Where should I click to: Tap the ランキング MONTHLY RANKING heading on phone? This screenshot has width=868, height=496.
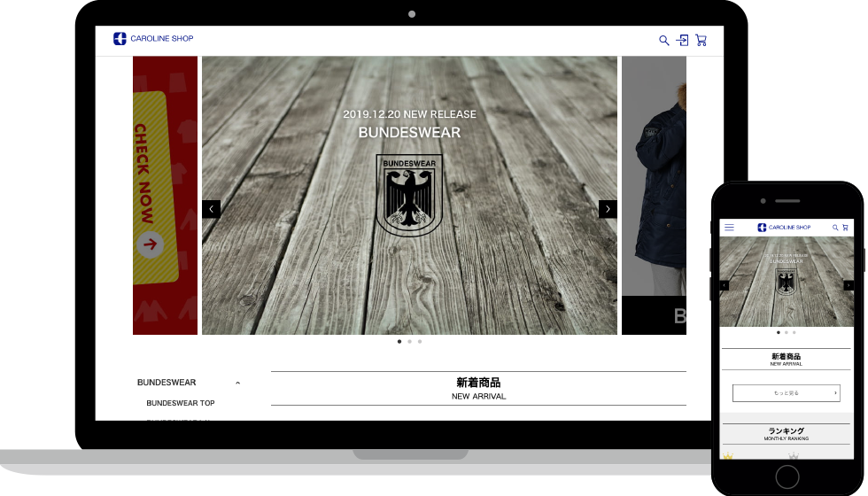(x=787, y=434)
